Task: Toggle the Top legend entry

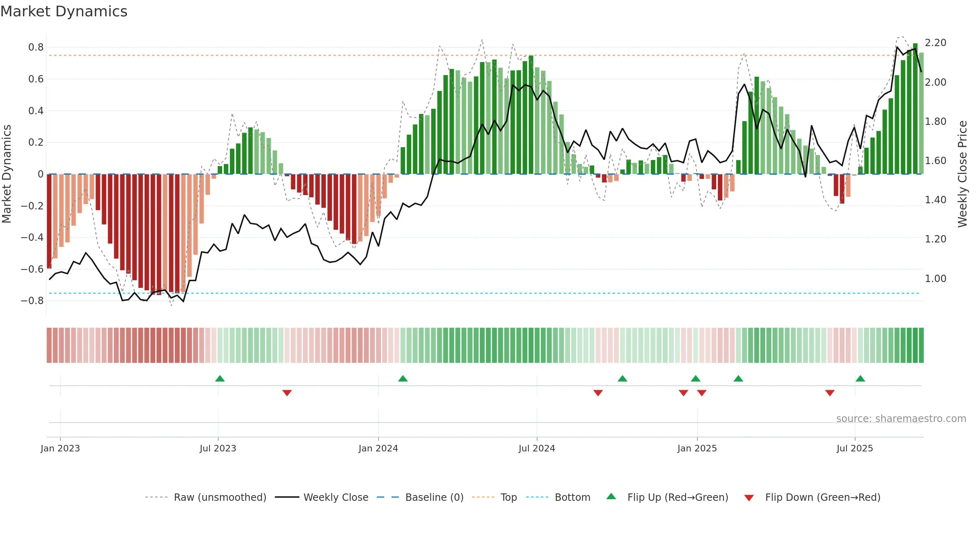Action: pyautogui.click(x=494, y=497)
